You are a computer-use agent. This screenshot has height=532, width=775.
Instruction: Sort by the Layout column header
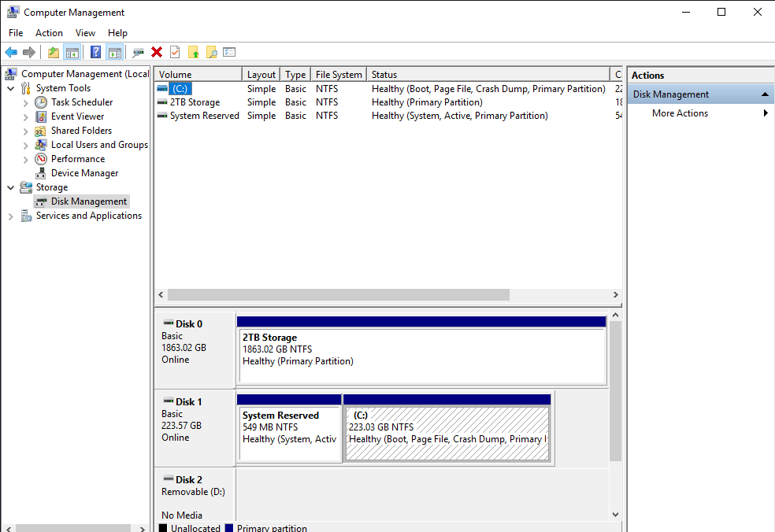[x=261, y=74]
